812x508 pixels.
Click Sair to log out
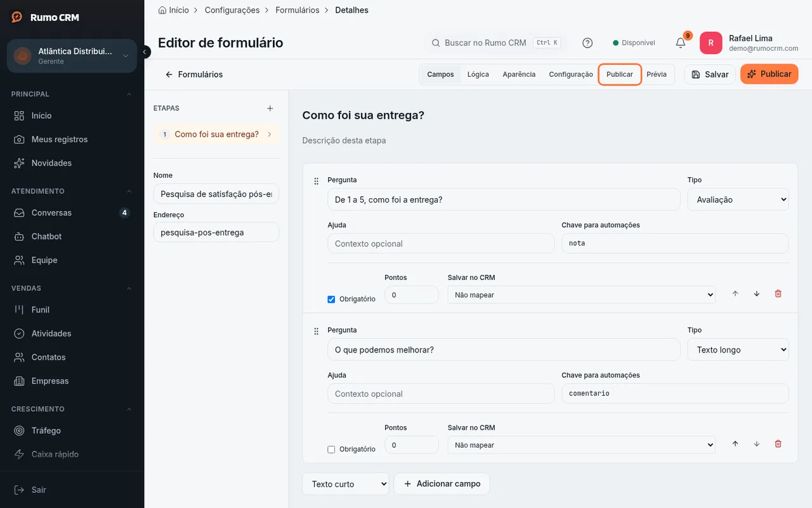pyautogui.click(x=72, y=490)
